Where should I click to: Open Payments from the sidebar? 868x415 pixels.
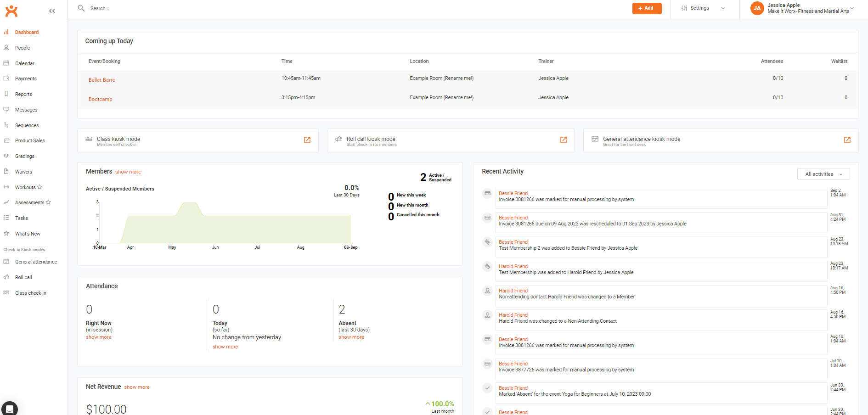(26, 79)
